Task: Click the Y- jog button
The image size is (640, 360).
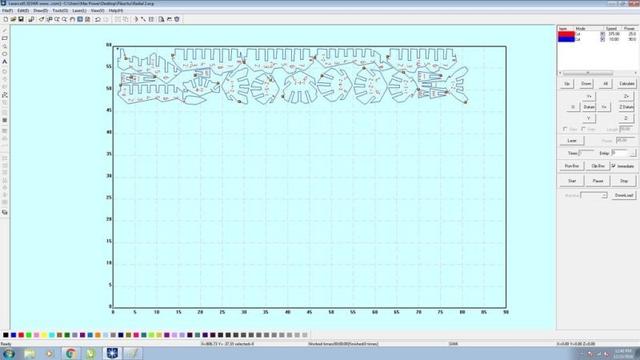Action: pos(589,118)
